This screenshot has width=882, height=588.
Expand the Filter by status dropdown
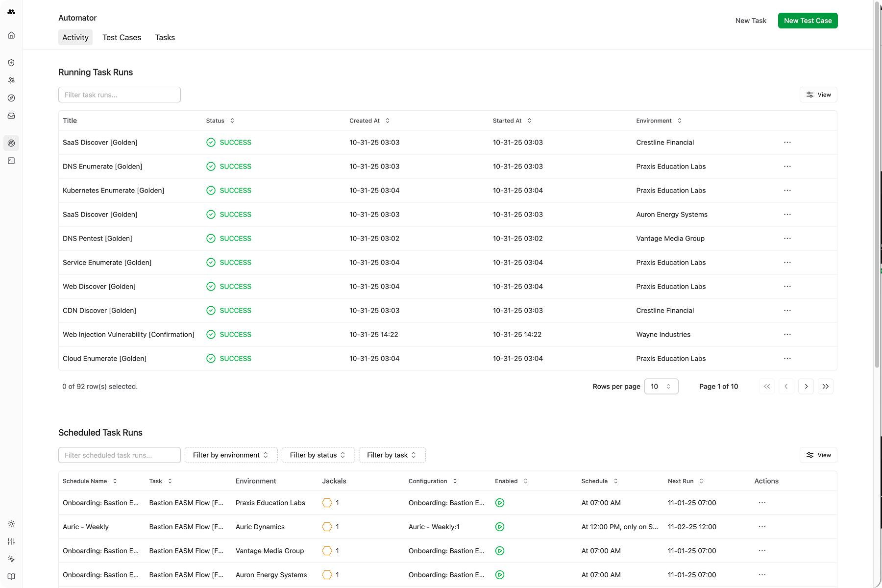318,455
